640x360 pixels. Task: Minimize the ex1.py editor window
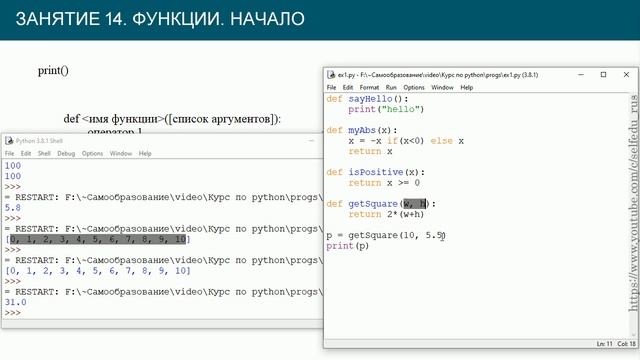[x=581, y=75]
